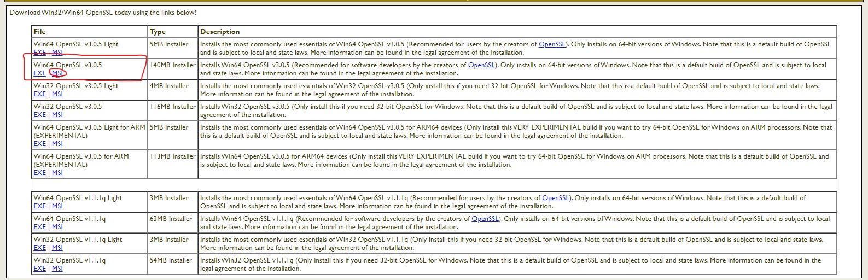868x280 pixels.
Task: Download MSI for Win32 OpenSSL v1.1.1q Light
Action: tap(57, 248)
